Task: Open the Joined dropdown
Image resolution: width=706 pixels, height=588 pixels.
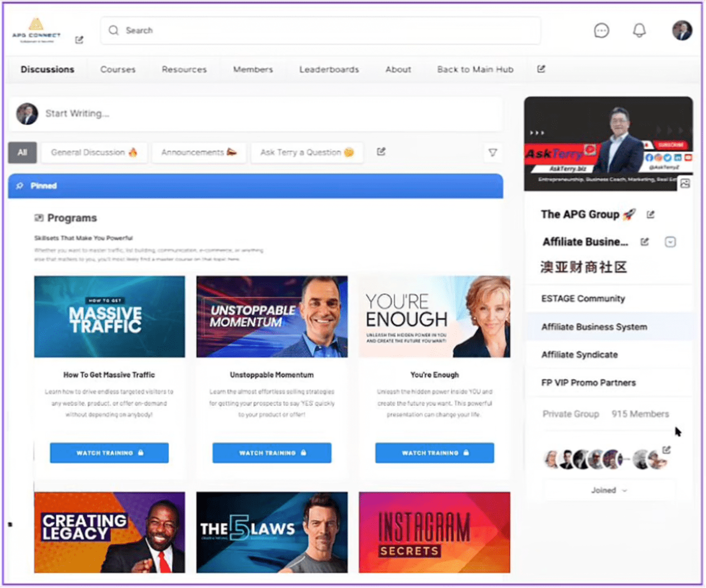Action: point(608,490)
